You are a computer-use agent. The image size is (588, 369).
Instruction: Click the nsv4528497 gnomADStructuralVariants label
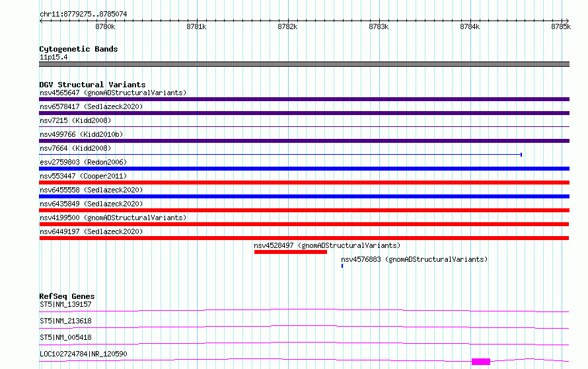327,245
